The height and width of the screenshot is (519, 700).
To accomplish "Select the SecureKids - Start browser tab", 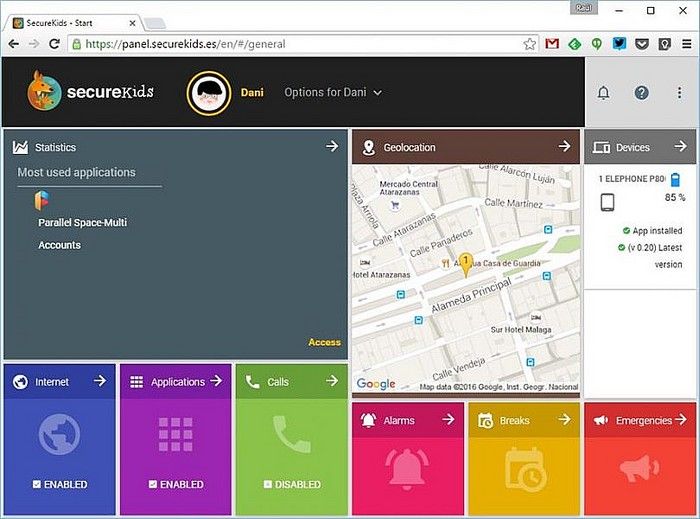I will pos(70,22).
